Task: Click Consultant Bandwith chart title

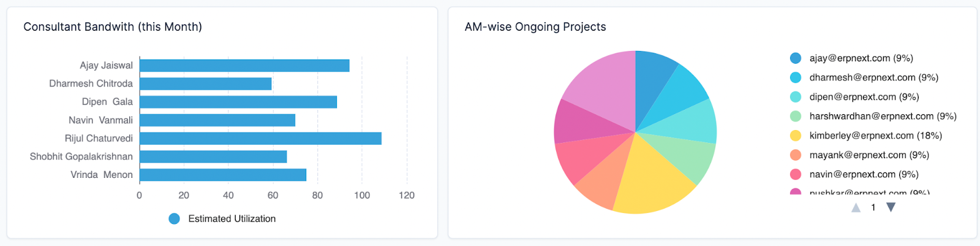Action: click(113, 27)
